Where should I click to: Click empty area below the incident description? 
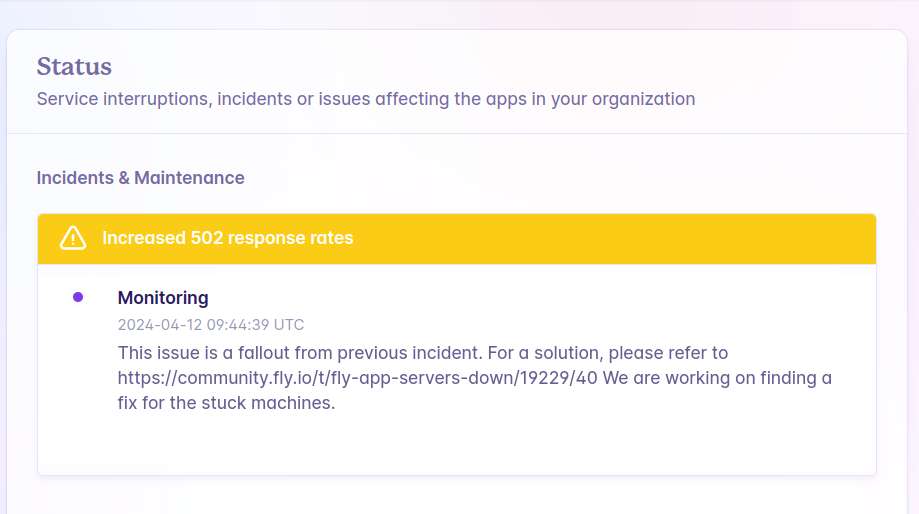457,445
